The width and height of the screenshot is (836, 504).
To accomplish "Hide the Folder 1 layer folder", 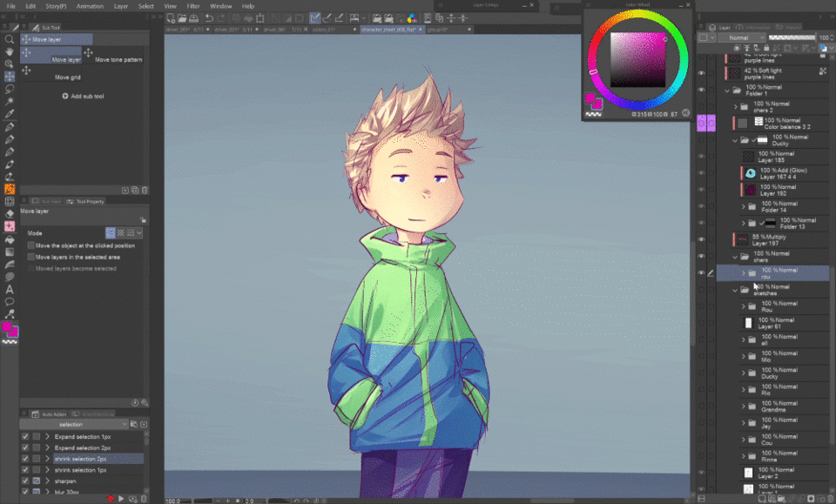I will tap(701, 90).
